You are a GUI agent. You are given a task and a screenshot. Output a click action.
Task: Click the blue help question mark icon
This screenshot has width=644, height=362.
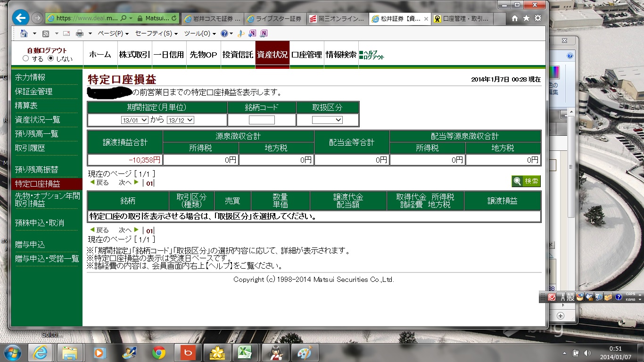pyautogui.click(x=224, y=33)
